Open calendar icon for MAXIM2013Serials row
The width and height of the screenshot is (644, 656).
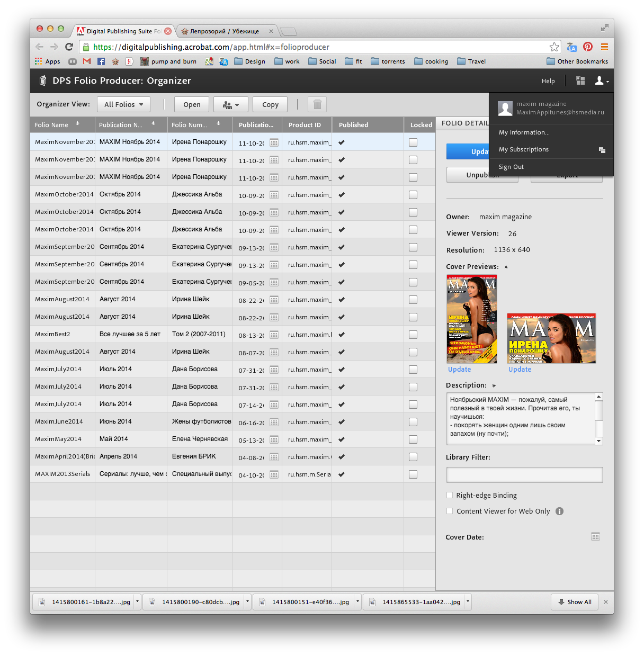click(274, 474)
